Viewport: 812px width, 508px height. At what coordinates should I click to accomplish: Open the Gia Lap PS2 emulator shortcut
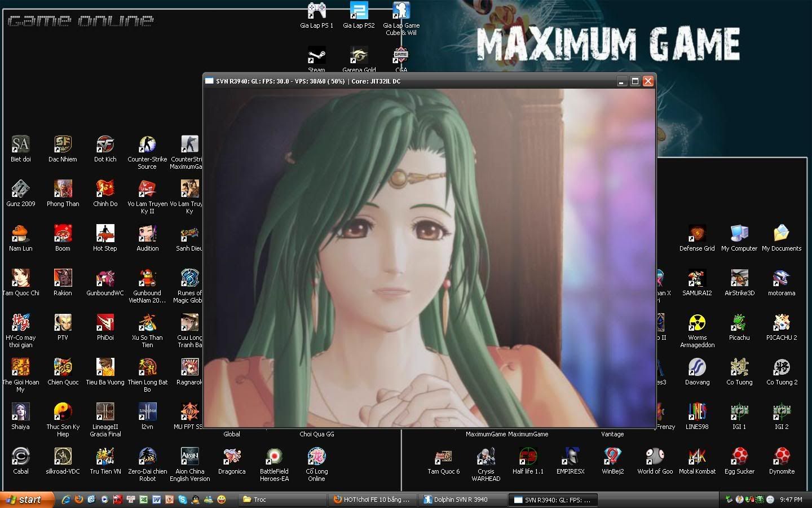pyautogui.click(x=359, y=11)
